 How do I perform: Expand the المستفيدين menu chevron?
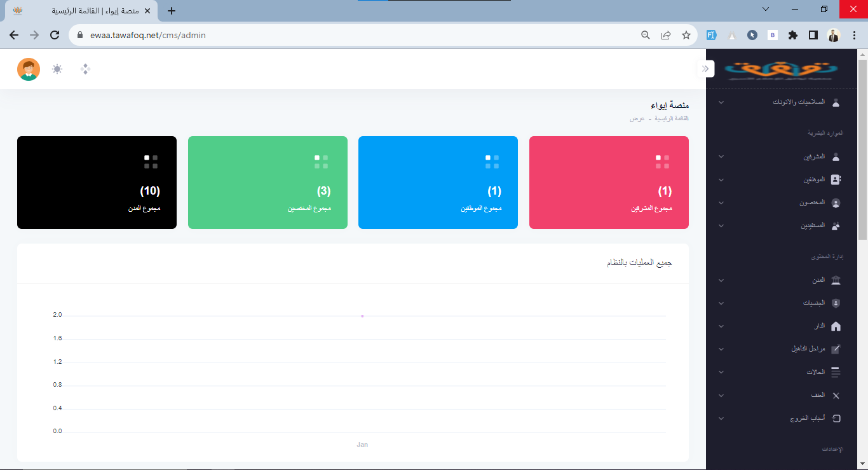click(721, 226)
